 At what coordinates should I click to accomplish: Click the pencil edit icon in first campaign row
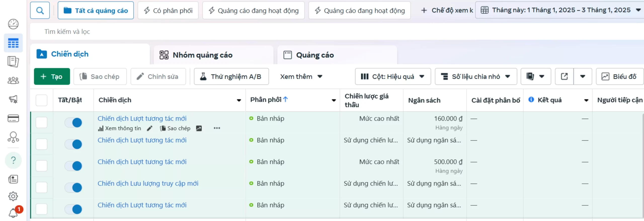pos(150,128)
